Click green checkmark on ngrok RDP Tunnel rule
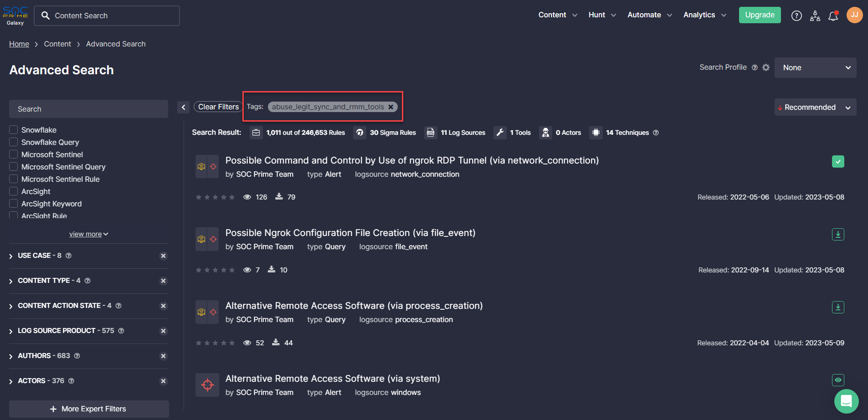Image resolution: width=868 pixels, height=420 pixels. click(x=838, y=162)
